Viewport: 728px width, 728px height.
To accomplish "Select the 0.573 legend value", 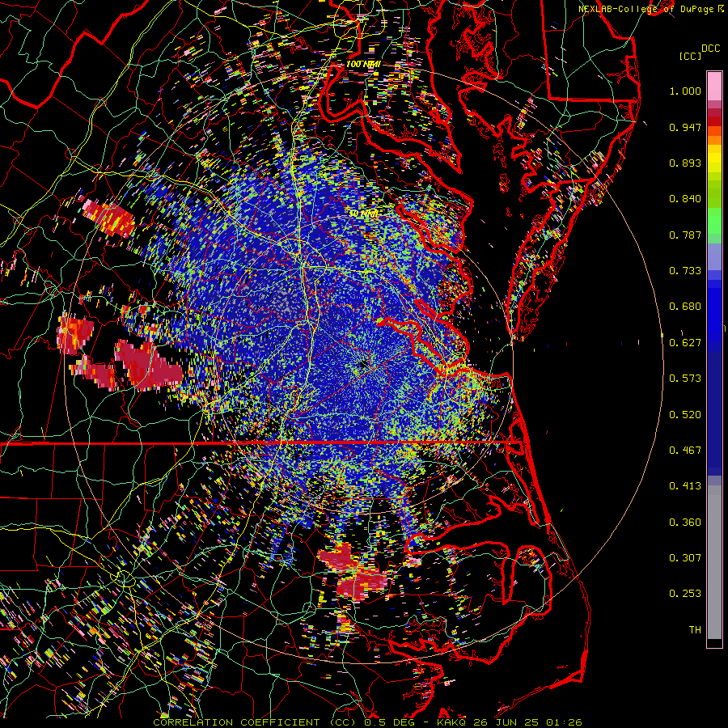I will (685, 379).
